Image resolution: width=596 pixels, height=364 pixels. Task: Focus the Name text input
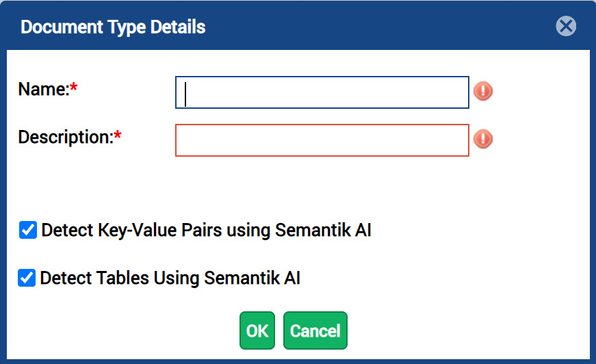[x=322, y=92]
